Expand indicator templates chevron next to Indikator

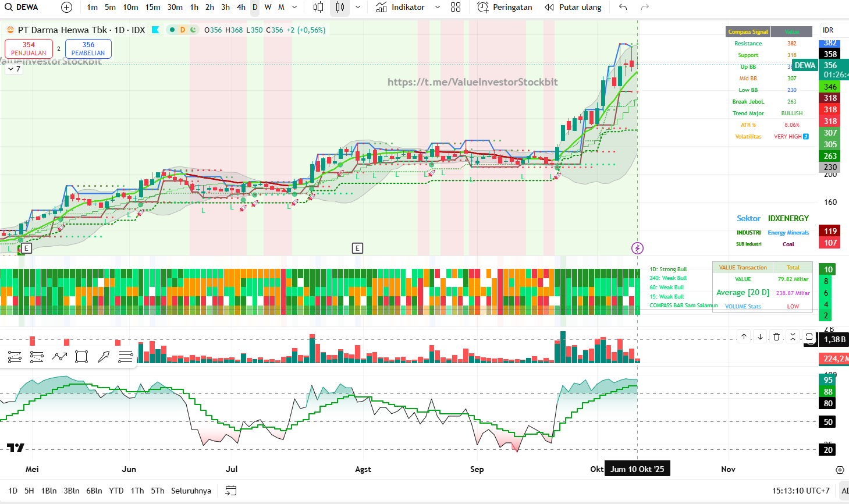pos(438,7)
